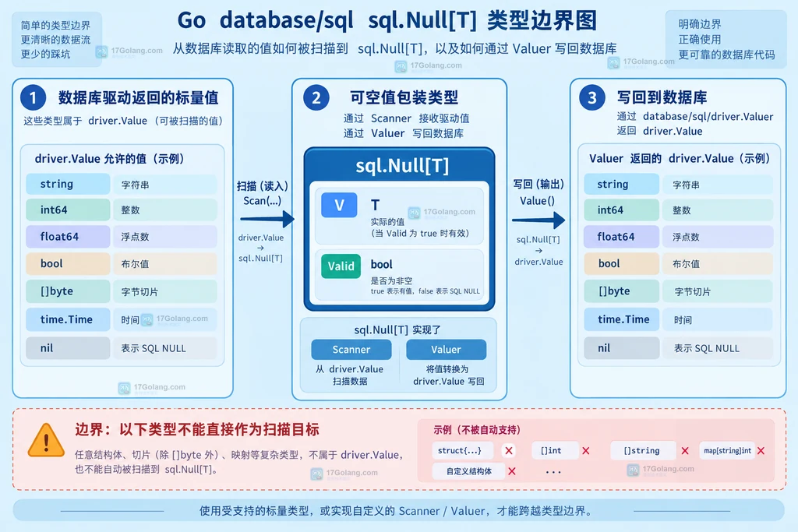Click the title "Go database/sql sql.Null[T] 类型边界图"

(x=387, y=20)
